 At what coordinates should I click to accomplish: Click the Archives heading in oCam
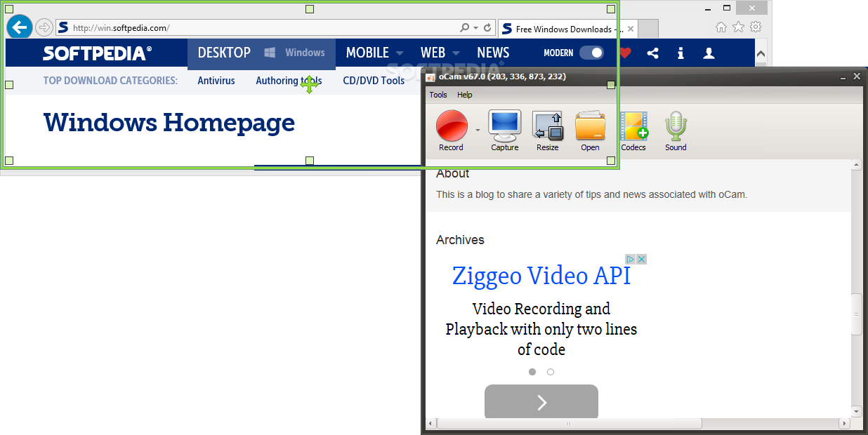(460, 240)
